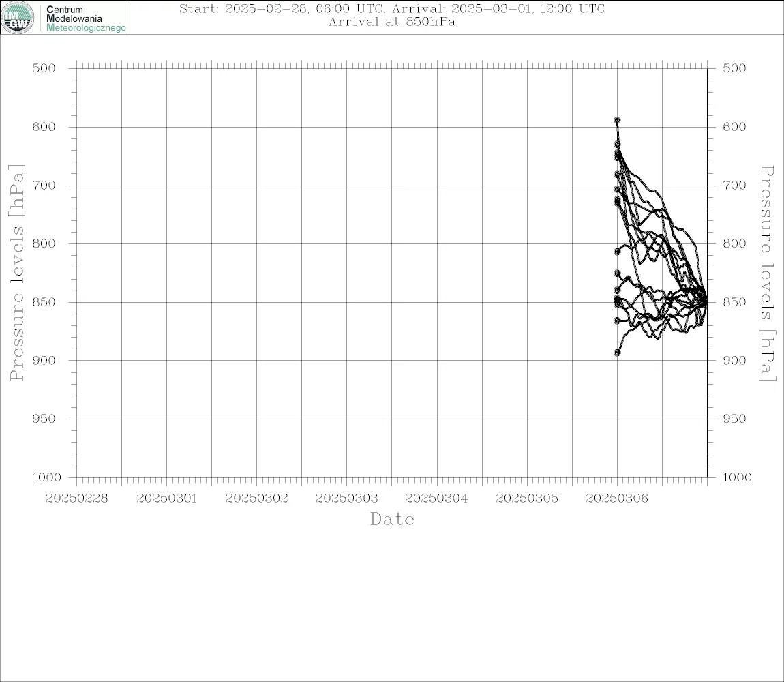
Task: Click left axis label 700
Action: [x=44, y=185]
